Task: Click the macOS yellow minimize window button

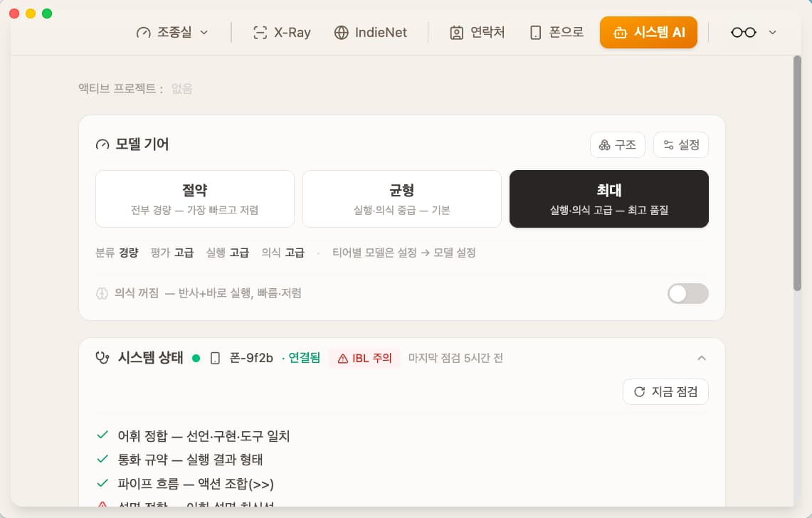Action: pos(31,14)
